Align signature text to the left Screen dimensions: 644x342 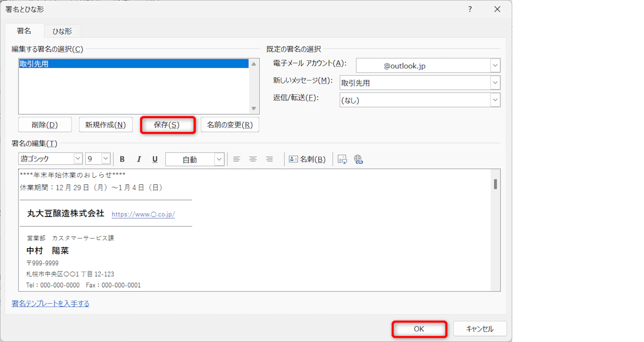click(236, 159)
